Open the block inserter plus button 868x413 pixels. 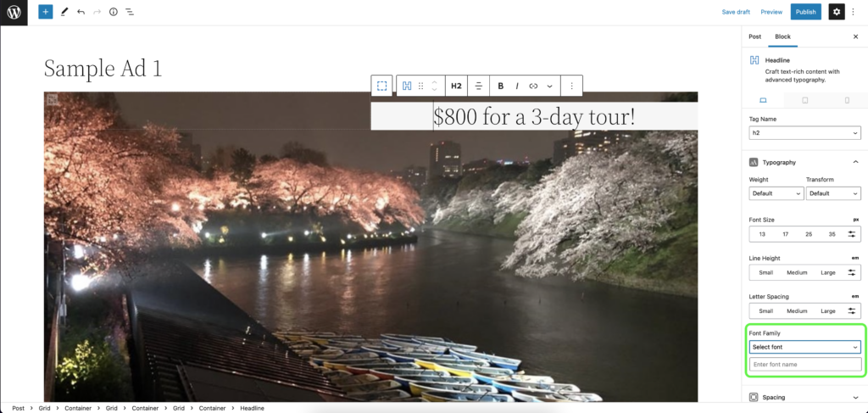(x=46, y=12)
